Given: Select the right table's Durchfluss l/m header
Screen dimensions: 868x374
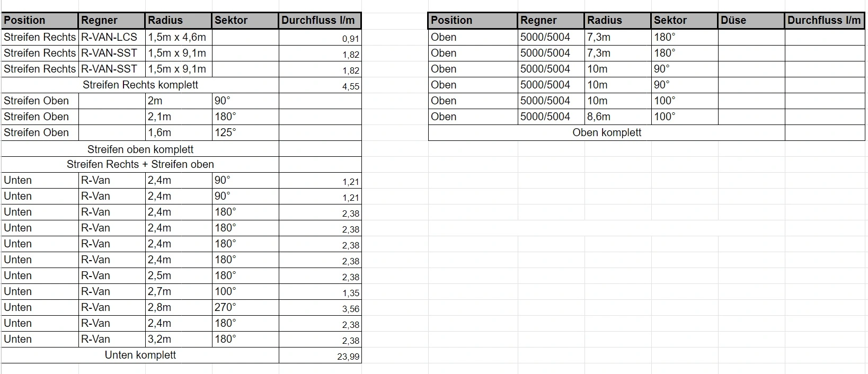Looking at the screenshot, I should (825, 21).
